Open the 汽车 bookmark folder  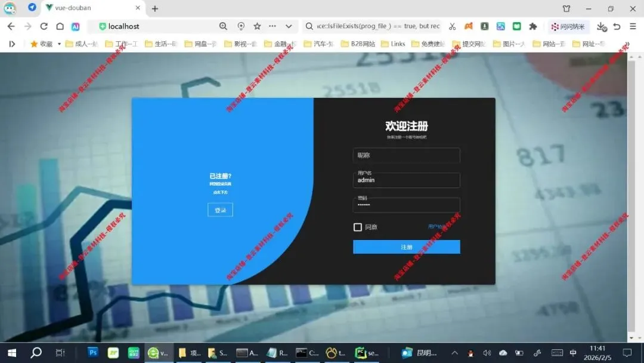tap(318, 44)
